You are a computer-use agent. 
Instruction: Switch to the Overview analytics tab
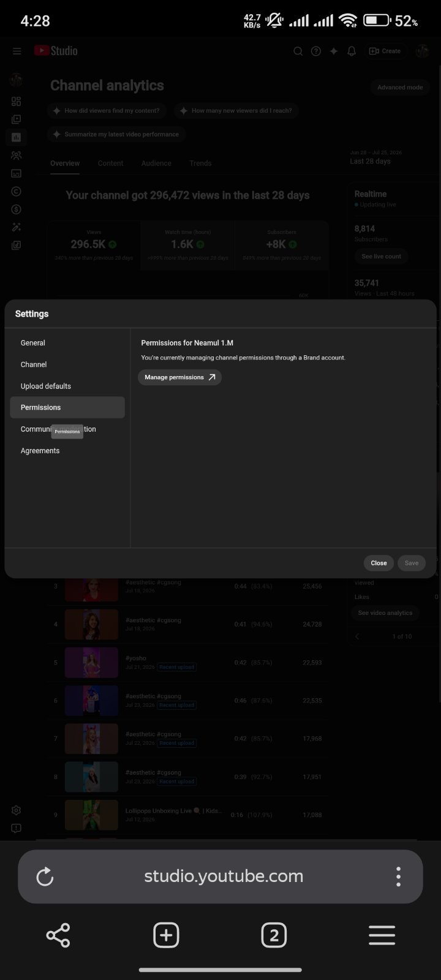[x=65, y=164]
